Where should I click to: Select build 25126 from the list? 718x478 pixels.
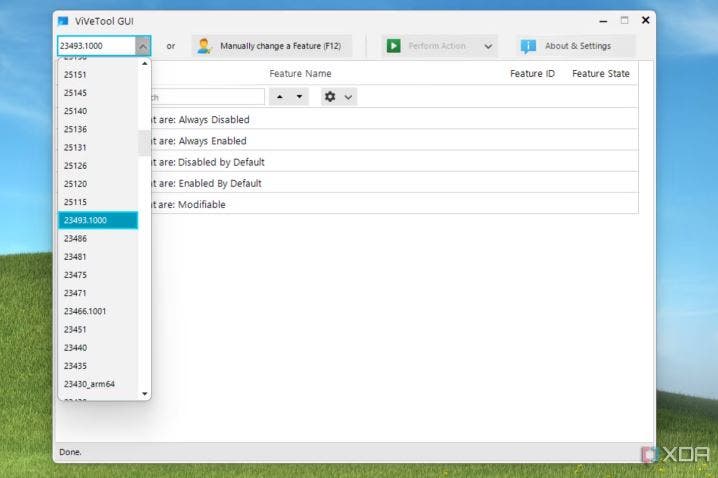tap(98, 166)
